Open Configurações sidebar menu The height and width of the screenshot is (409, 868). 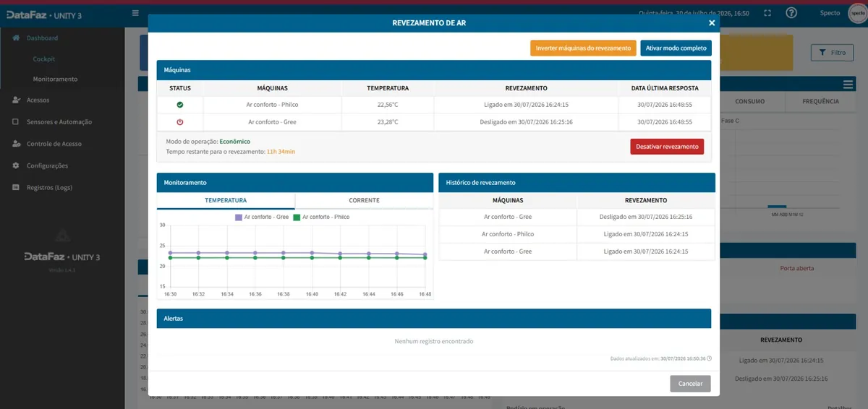pyautogui.click(x=47, y=165)
